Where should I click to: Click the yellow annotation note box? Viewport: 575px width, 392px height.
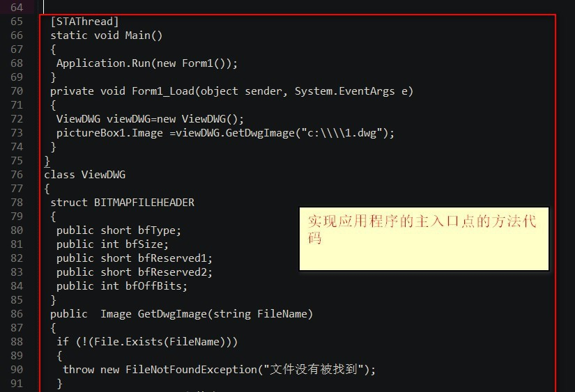pyautogui.click(x=424, y=239)
